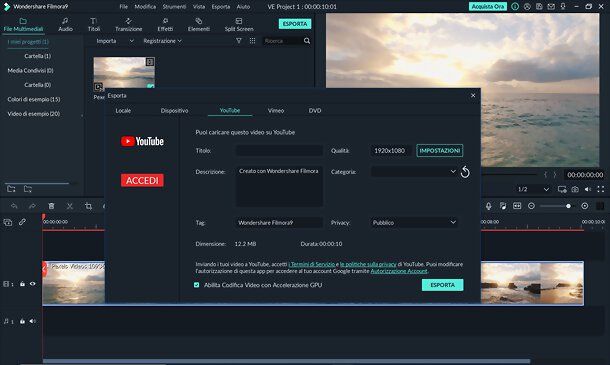This screenshot has width=610, height=365.
Task: Click the red ACCEDI sign-in button
Action: point(142,181)
